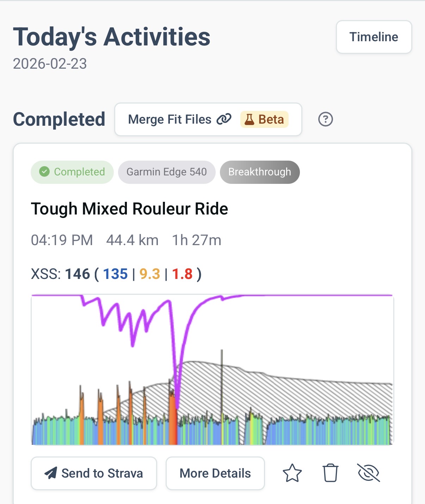Open More Details for the ride
Image resolution: width=425 pixels, height=504 pixels.
pos(215,473)
